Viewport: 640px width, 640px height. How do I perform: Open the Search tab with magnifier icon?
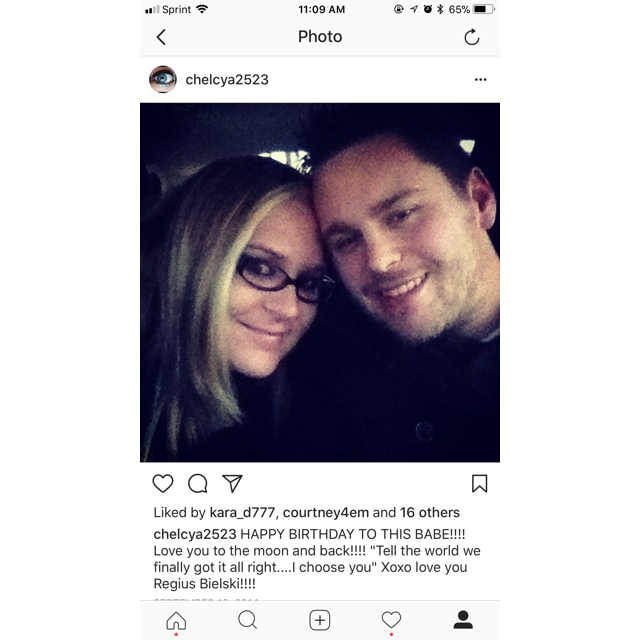pos(248,620)
